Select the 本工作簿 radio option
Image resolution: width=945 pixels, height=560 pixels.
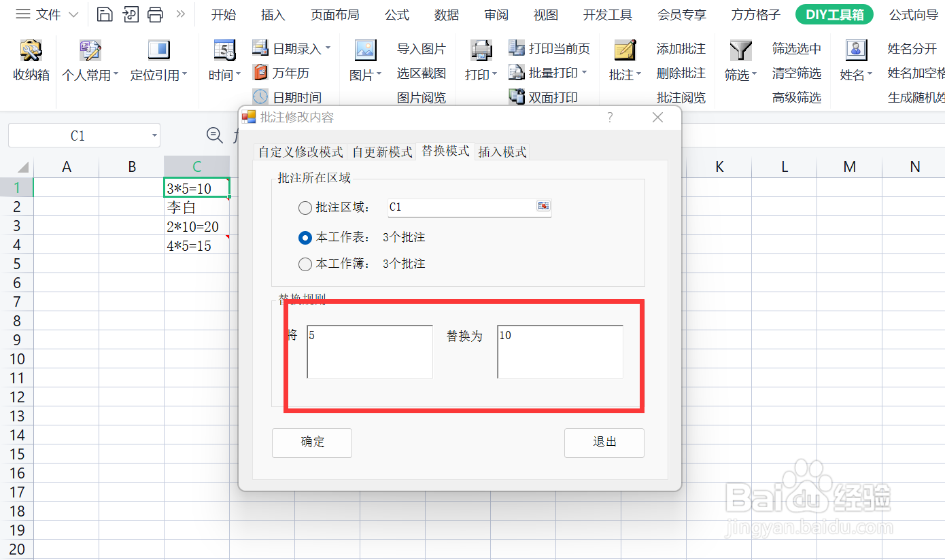[x=305, y=264]
